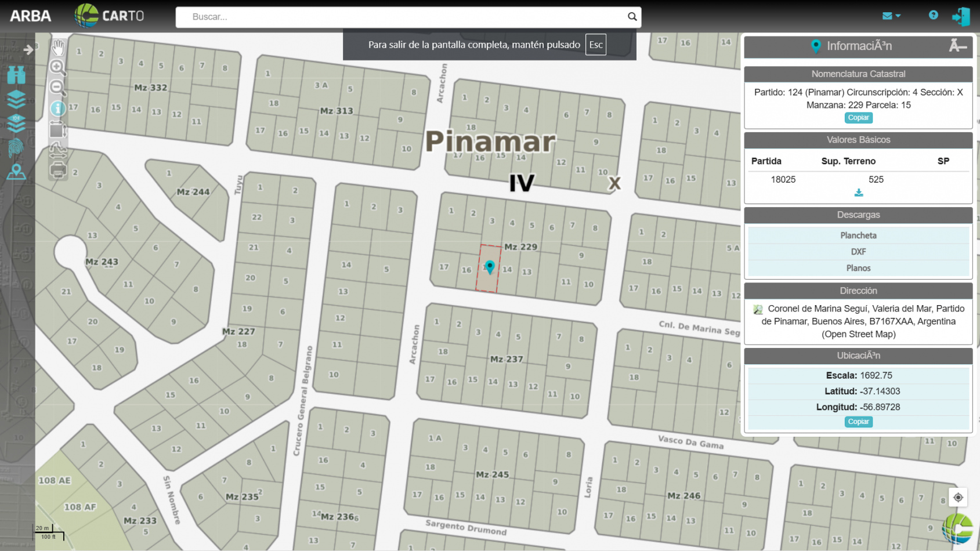
Task: Open the binoculars search panel
Action: tap(16, 75)
